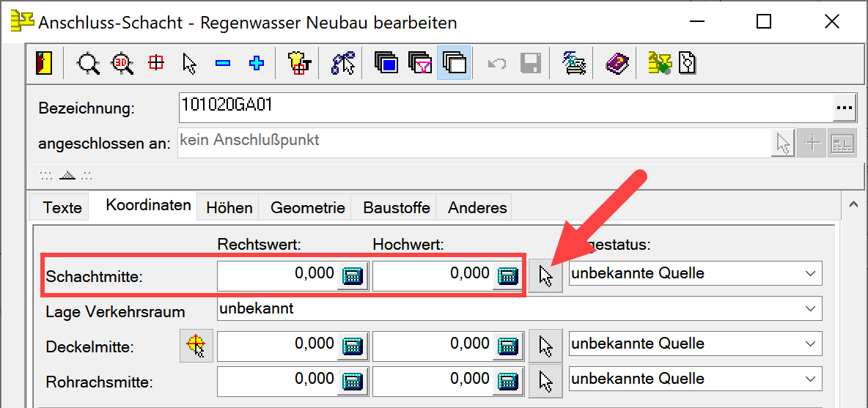Open the Geometrie tab
Screen dimensions: 868x408
(x=307, y=207)
